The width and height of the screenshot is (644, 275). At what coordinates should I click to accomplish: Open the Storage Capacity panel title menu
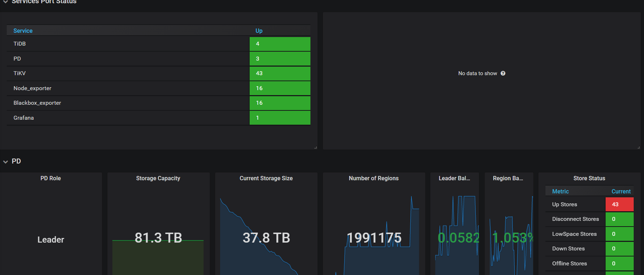[x=158, y=178]
